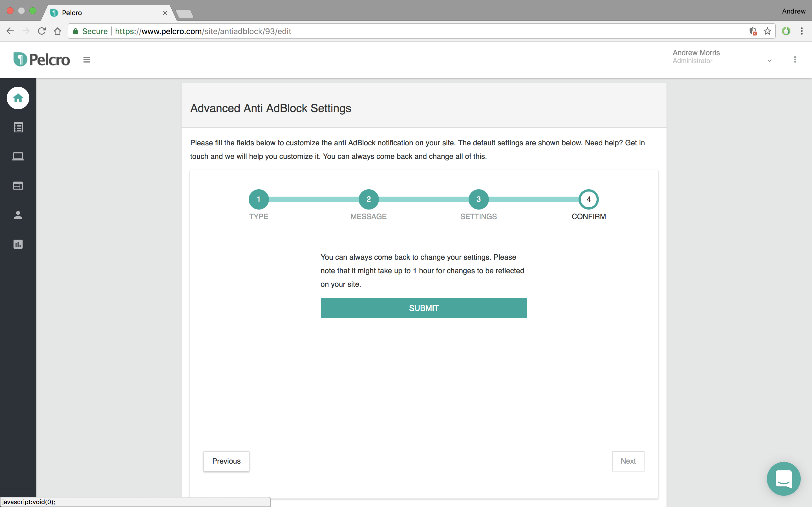Screen dimensions: 812x507
Task: Expand the Andrew Morris account dropdown
Action: pyautogui.click(x=769, y=61)
